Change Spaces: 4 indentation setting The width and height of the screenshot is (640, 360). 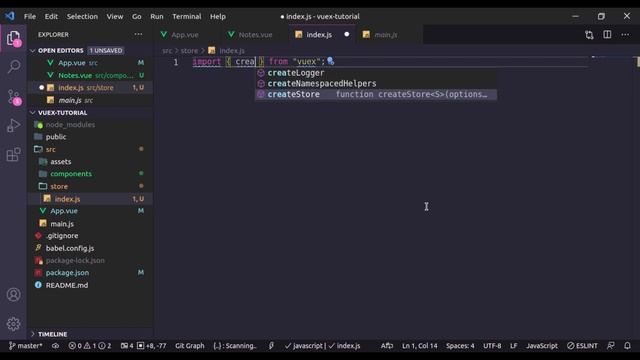(460, 346)
